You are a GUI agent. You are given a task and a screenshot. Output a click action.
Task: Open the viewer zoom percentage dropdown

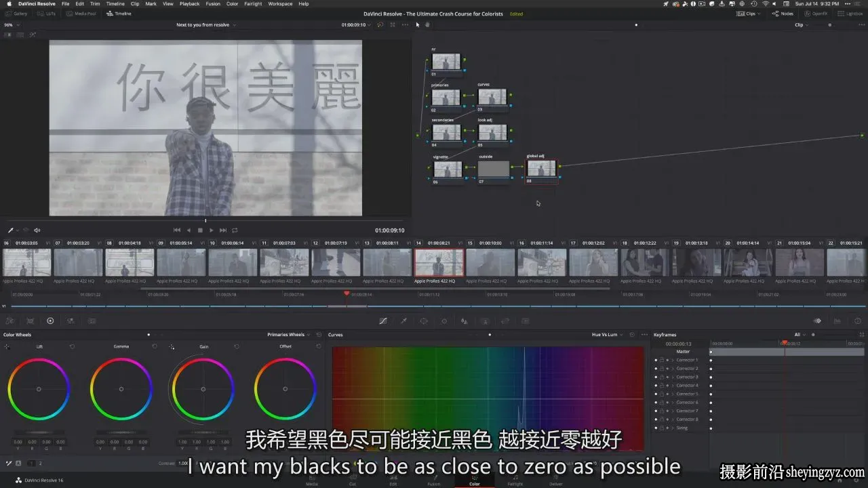(x=12, y=25)
